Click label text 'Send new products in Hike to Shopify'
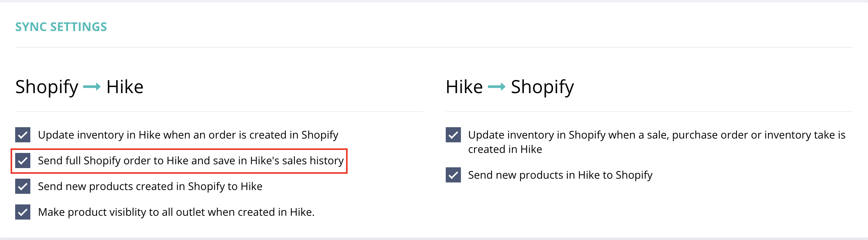 pos(560,175)
